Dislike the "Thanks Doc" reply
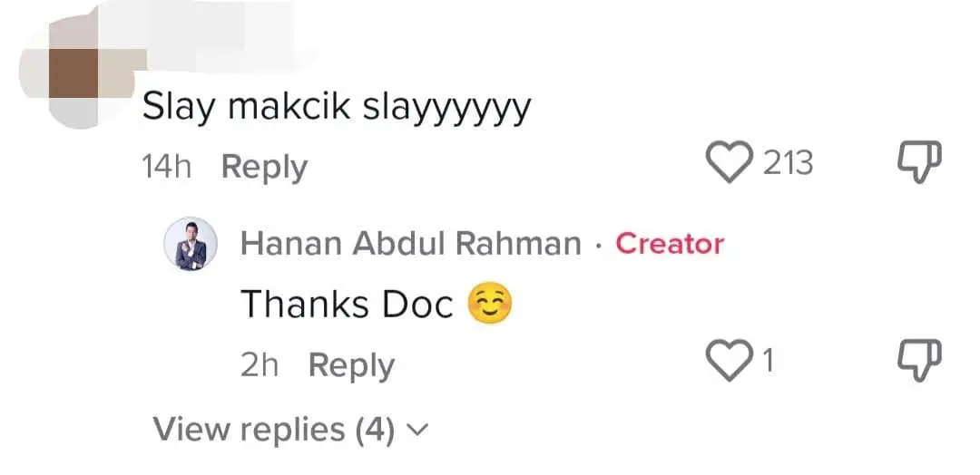The height and width of the screenshot is (475, 980). point(918,363)
